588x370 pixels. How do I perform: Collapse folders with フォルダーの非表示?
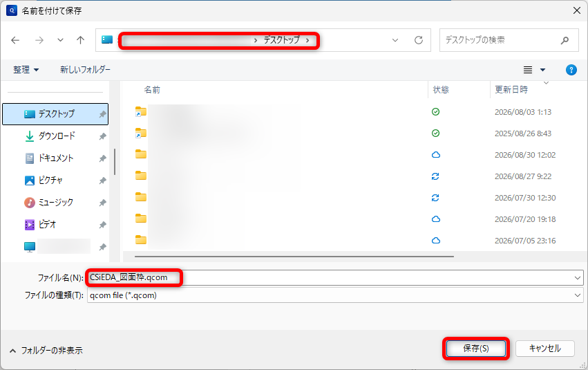pyautogui.click(x=46, y=351)
